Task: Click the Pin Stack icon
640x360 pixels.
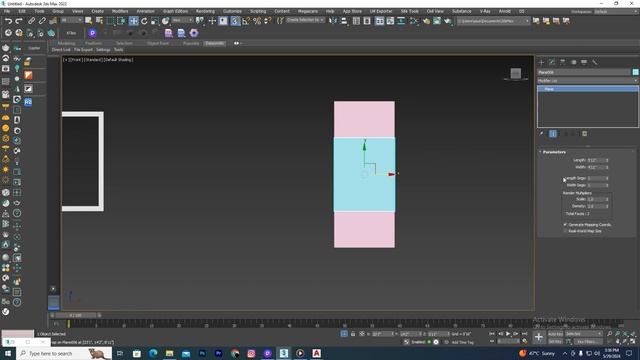Action: pyautogui.click(x=542, y=133)
